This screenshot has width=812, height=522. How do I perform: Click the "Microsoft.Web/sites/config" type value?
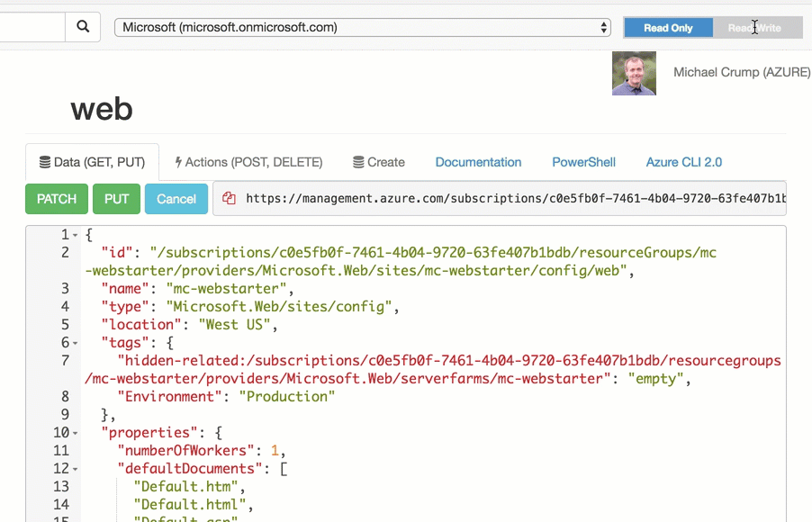(x=278, y=307)
